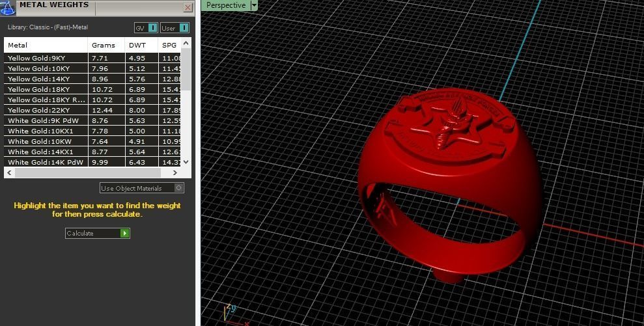The height and width of the screenshot is (326, 644).
Task: Click the 8.00 DWT cell
Action: point(141,110)
